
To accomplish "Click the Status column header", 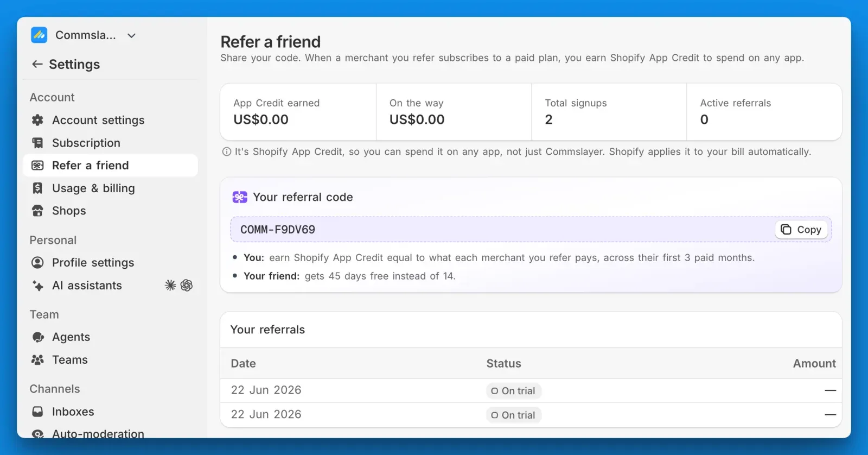I will 503,364.
